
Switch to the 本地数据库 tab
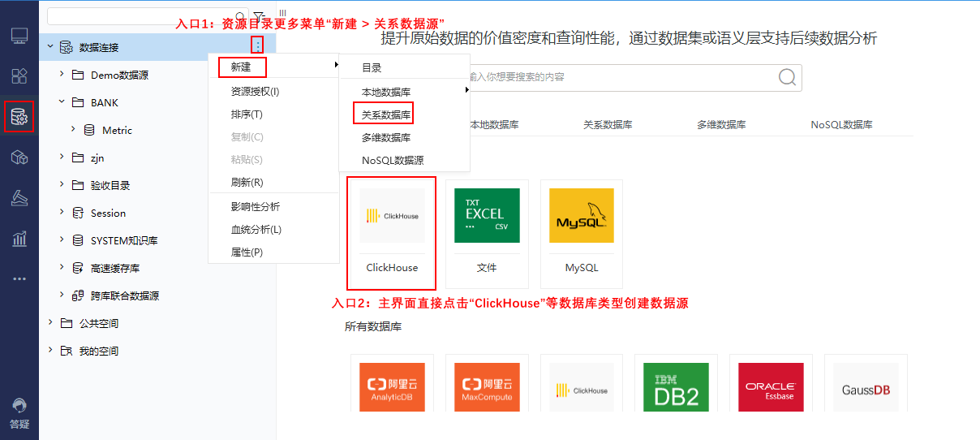[494, 125]
